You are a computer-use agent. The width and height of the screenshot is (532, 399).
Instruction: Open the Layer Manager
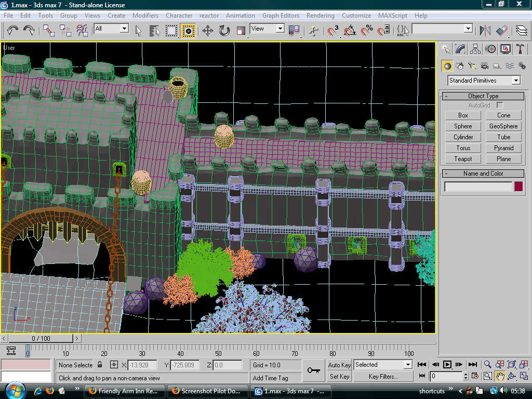point(522,31)
